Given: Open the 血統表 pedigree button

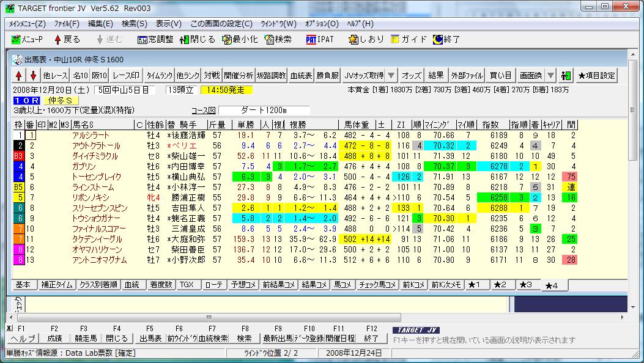Looking at the screenshot, I should coord(301,75).
